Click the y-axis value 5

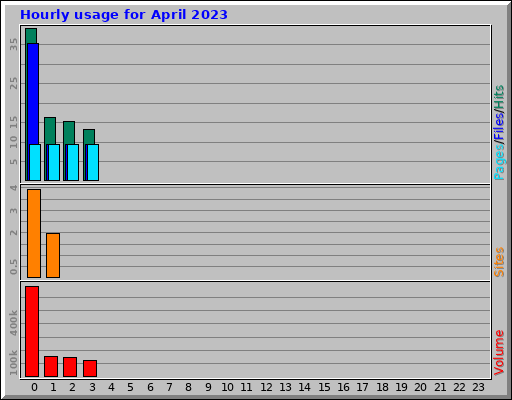tap(13, 162)
